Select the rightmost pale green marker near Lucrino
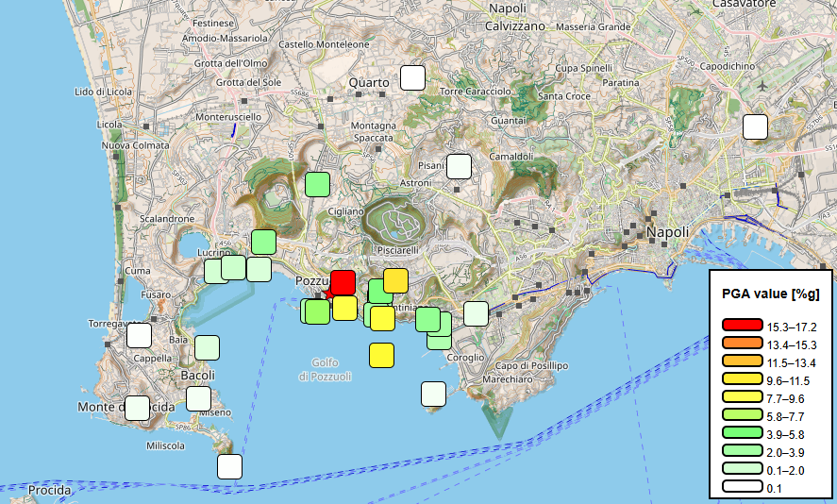 pos(259,269)
